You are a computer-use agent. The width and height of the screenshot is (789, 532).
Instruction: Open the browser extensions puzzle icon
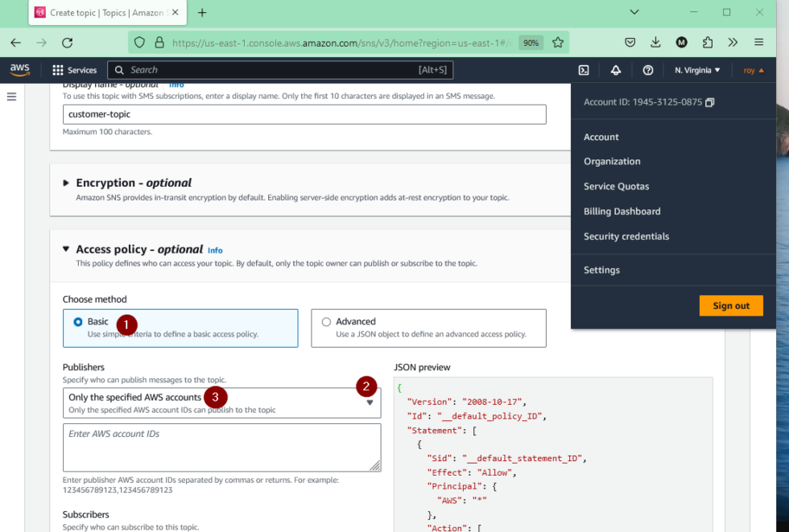tap(708, 42)
